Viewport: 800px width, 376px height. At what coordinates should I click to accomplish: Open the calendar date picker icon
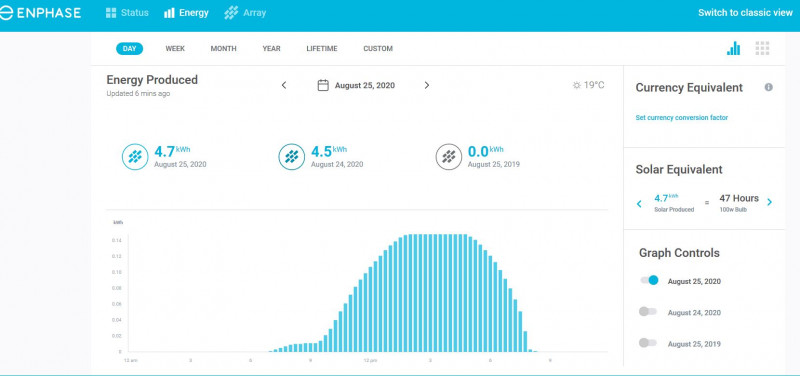point(323,85)
